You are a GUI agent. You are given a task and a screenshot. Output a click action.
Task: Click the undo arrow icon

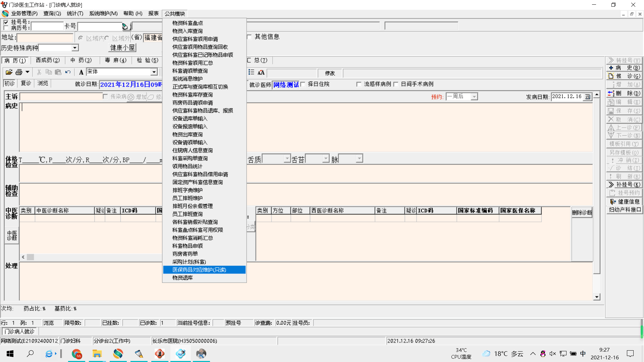[x=68, y=72]
